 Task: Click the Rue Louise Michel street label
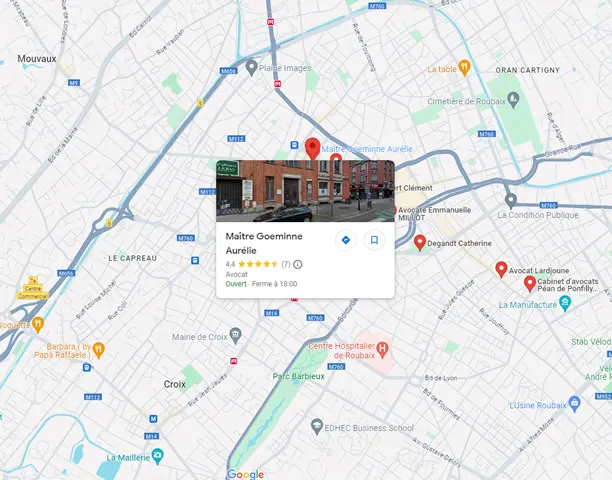(96, 299)
